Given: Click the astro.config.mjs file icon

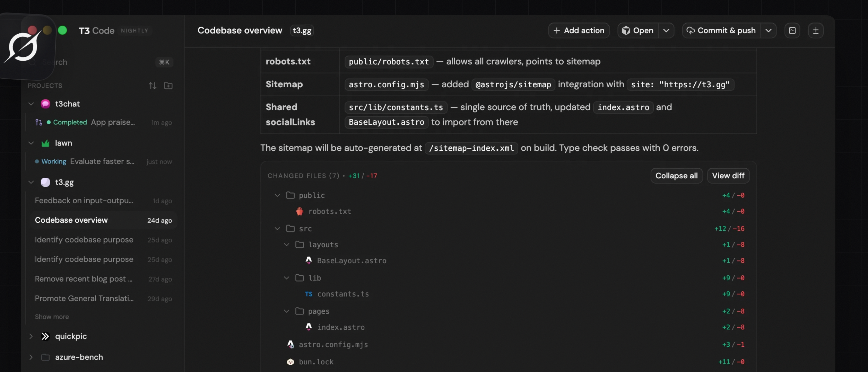Looking at the screenshot, I should tap(290, 344).
